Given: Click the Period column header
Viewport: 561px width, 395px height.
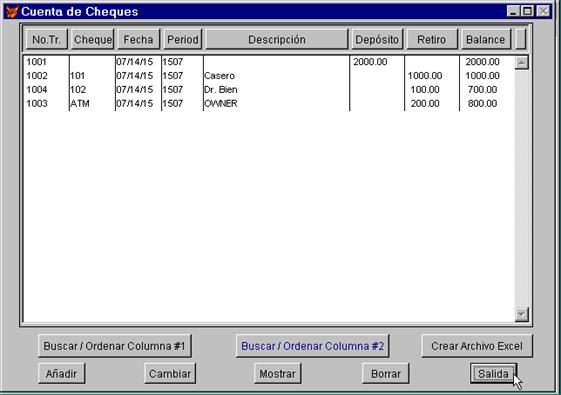Looking at the screenshot, I should 183,39.
